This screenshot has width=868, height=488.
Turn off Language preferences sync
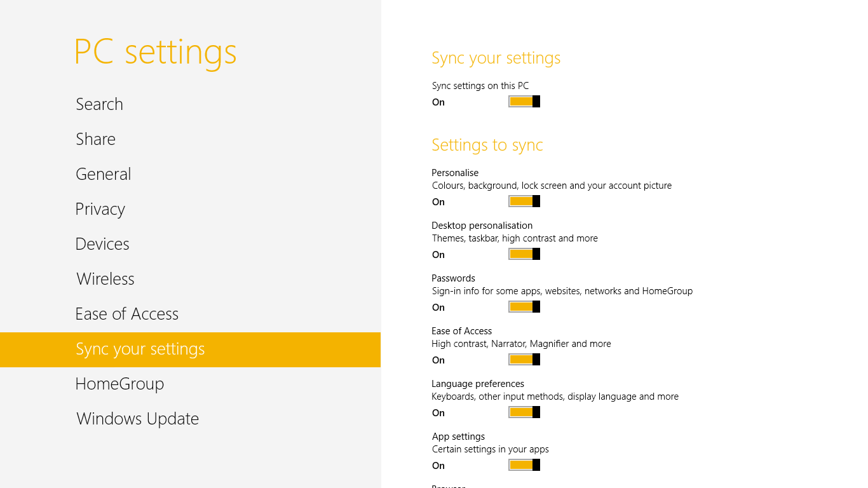coord(524,412)
